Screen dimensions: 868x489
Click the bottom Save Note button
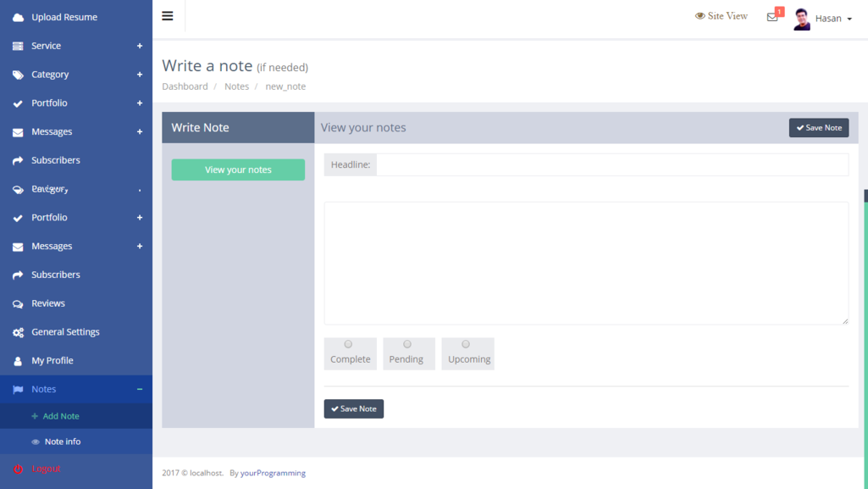pos(354,408)
